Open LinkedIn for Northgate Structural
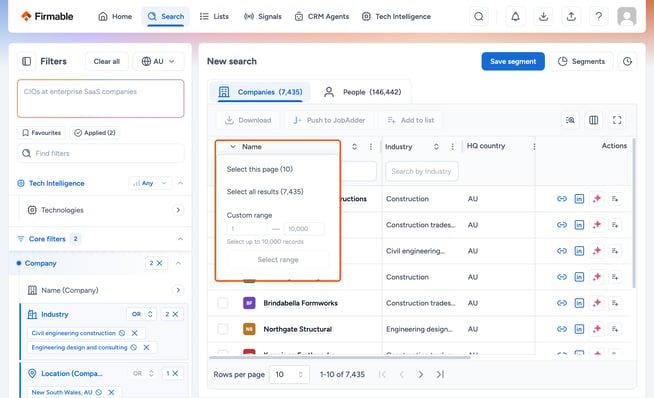 click(x=579, y=329)
